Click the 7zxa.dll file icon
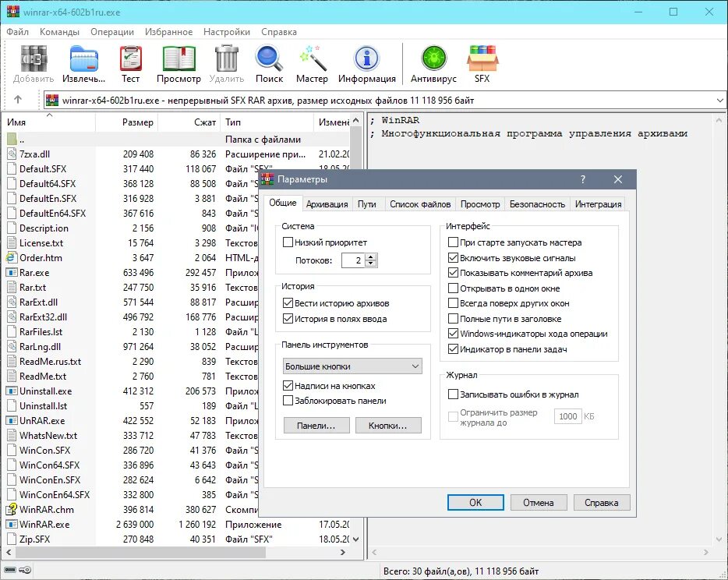 pos(12,154)
